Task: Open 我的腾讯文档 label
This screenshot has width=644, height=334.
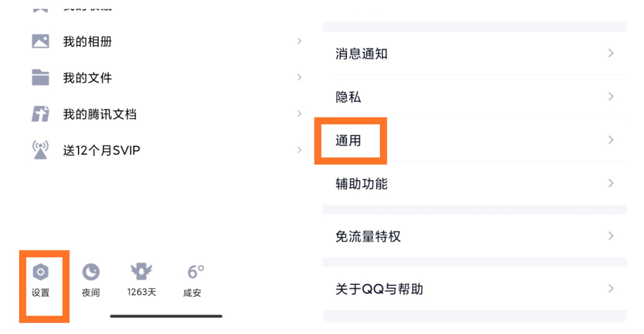Action: pos(100,114)
